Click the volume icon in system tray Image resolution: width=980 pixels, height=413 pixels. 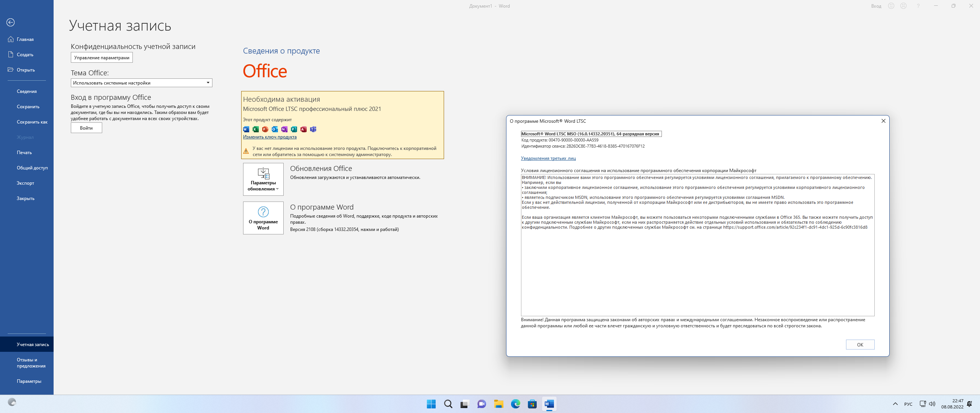[932, 404]
